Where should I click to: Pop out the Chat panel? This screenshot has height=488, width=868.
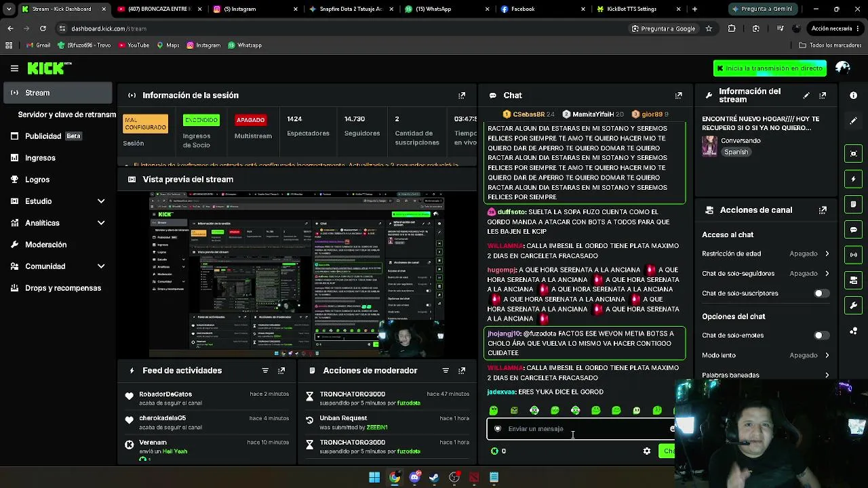(678, 96)
